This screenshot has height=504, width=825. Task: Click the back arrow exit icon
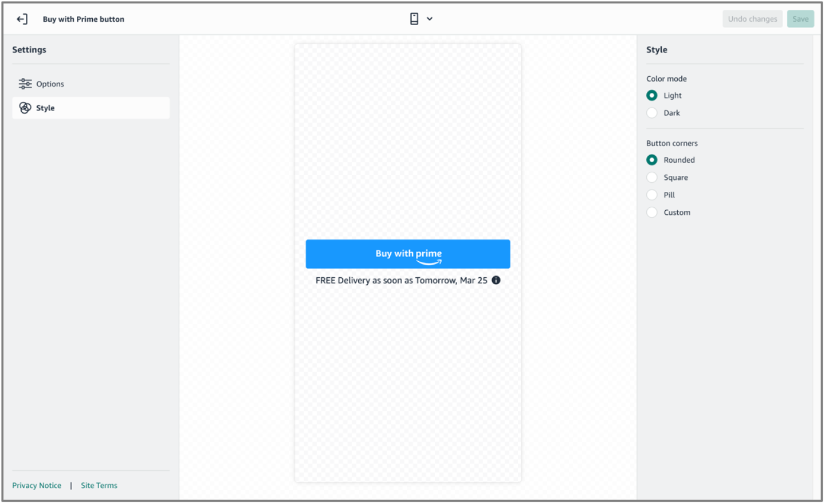(x=22, y=18)
